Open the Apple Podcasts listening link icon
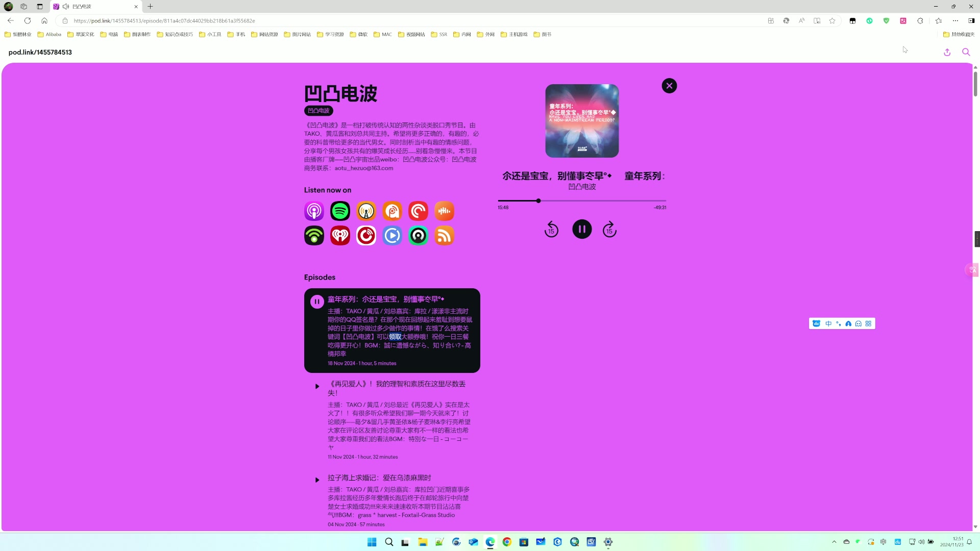The image size is (980, 551). 314,211
